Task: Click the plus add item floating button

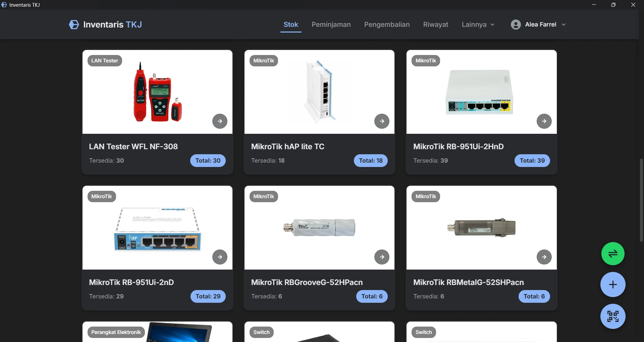Action: pyautogui.click(x=613, y=285)
